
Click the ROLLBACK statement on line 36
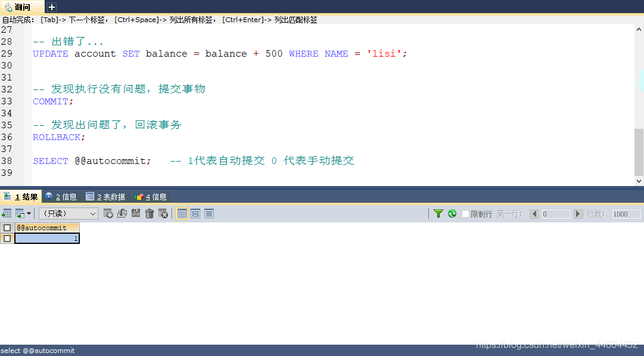click(x=59, y=137)
